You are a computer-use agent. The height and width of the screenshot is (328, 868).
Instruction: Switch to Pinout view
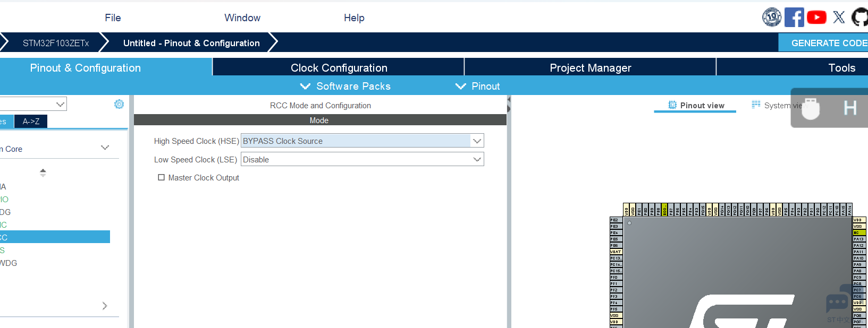tap(695, 105)
